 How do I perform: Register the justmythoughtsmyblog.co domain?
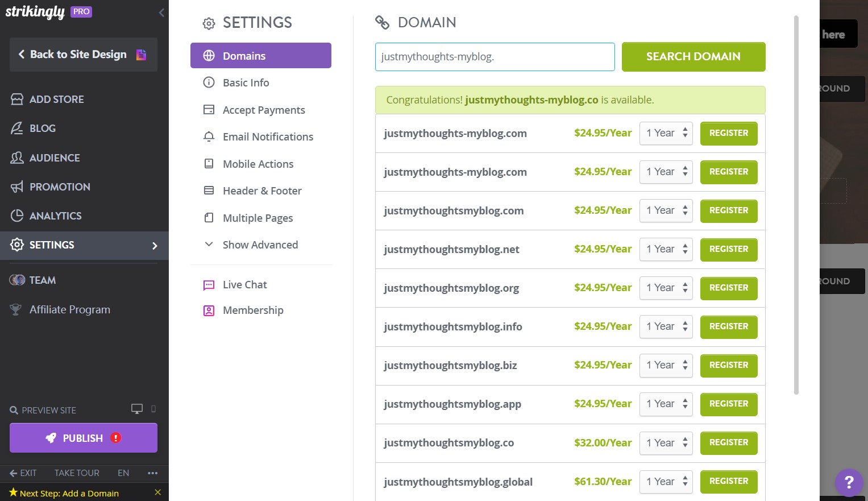tap(728, 442)
